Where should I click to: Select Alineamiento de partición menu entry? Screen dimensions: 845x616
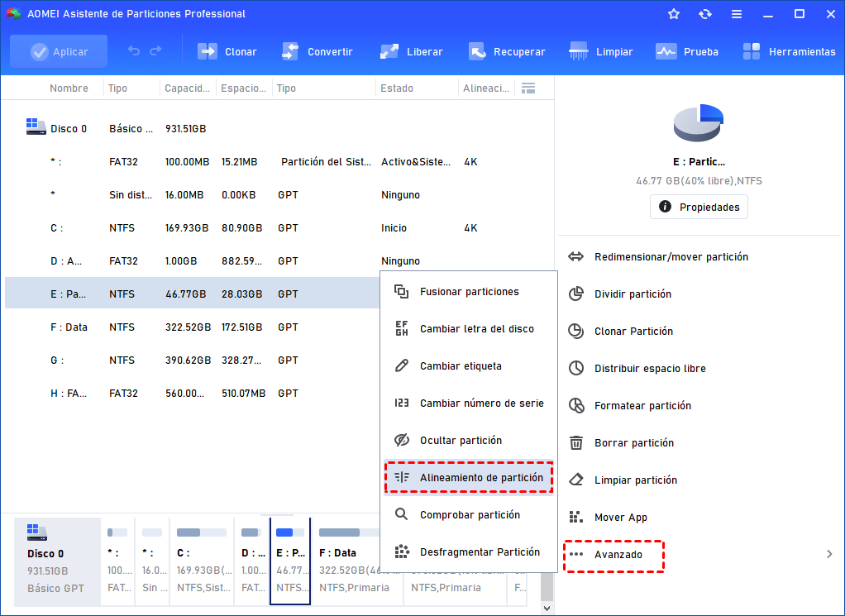pyautogui.click(x=469, y=477)
